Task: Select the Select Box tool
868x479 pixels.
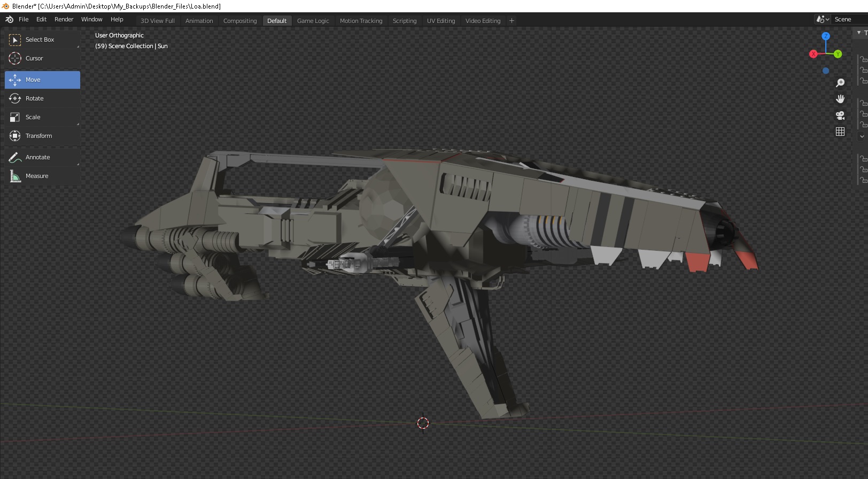Action: pos(42,40)
